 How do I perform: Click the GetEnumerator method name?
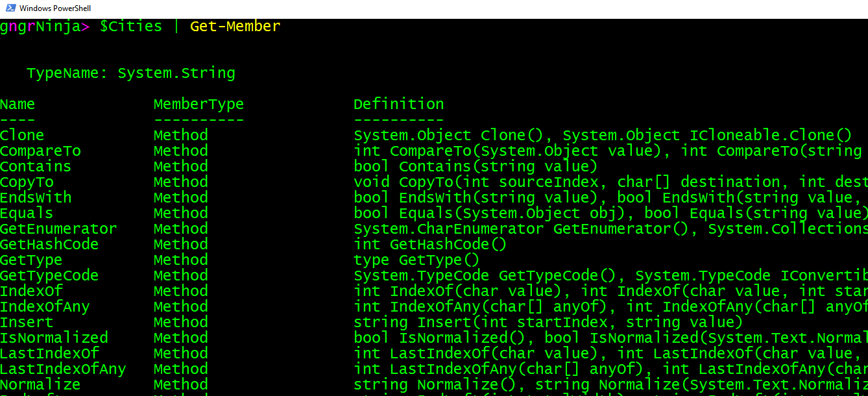[58, 229]
